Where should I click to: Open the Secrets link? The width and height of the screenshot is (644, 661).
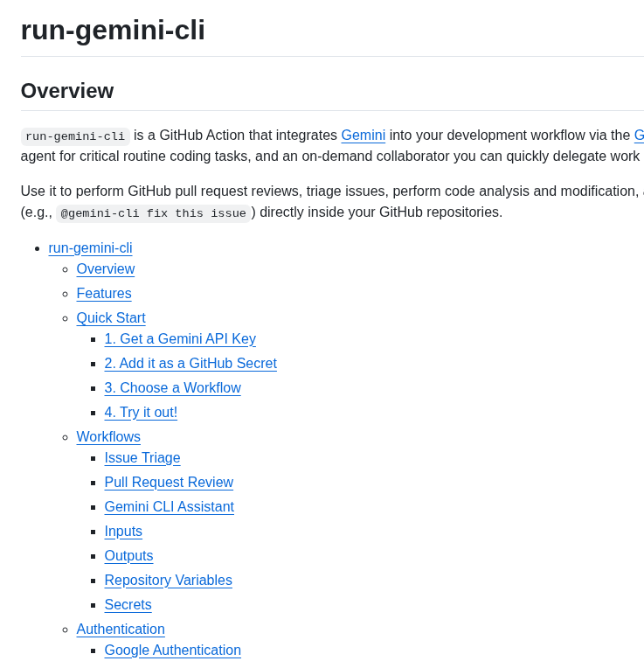click(128, 604)
